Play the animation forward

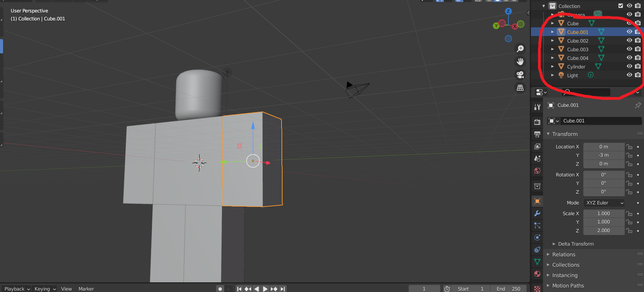click(x=265, y=289)
